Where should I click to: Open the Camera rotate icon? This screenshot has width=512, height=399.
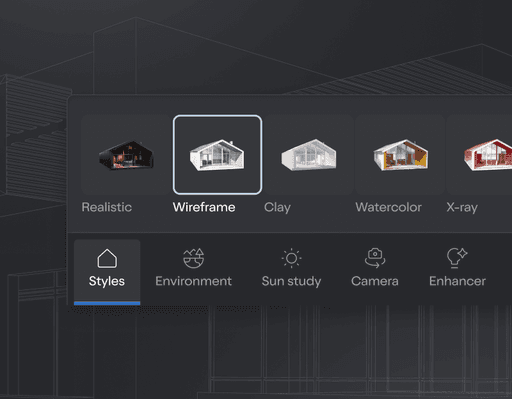coord(375,258)
